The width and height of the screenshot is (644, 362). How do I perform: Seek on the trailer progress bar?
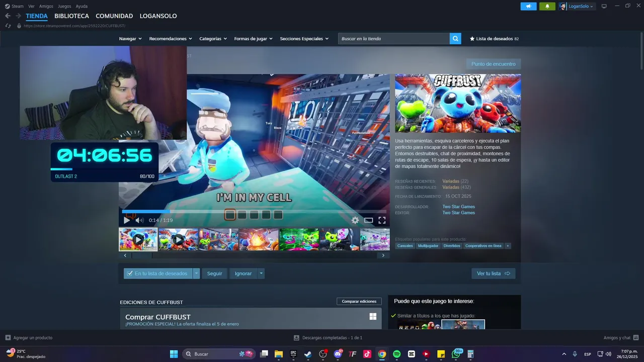click(254, 212)
